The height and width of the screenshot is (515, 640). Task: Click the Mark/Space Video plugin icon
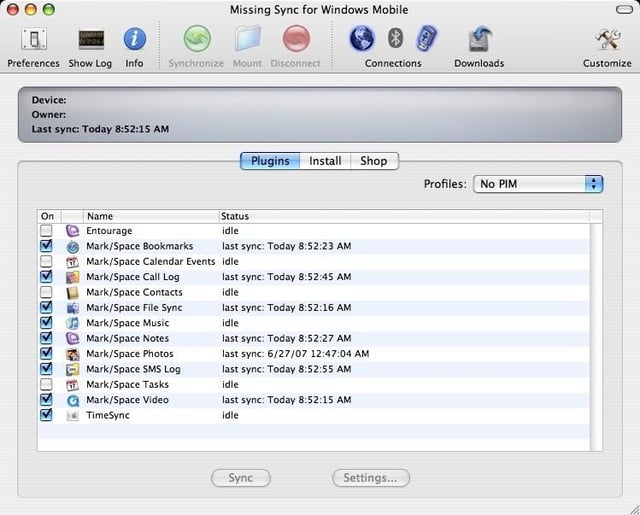click(72, 400)
